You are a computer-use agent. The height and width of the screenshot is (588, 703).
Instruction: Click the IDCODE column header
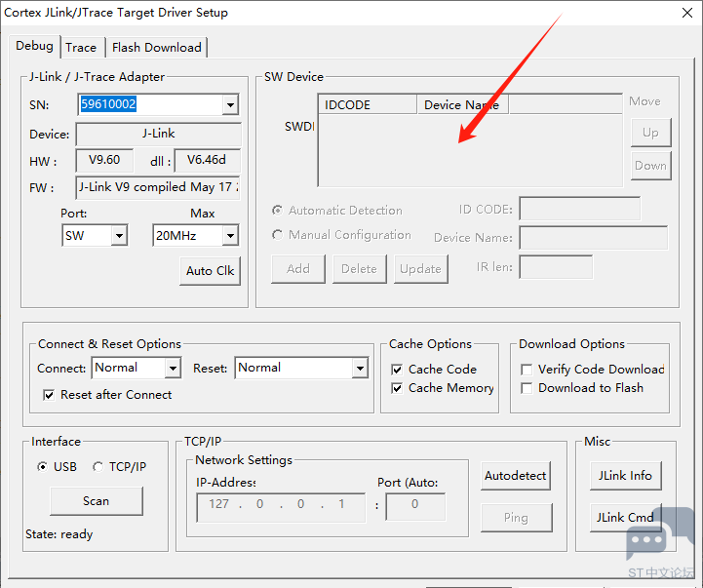[x=368, y=105]
